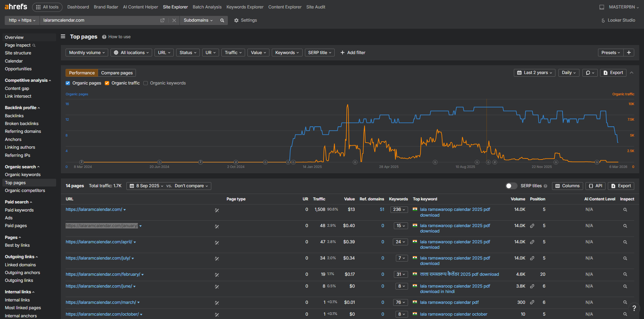Inspect the homepage row magnifier icon
This screenshot has width=644, height=319.
625,210
